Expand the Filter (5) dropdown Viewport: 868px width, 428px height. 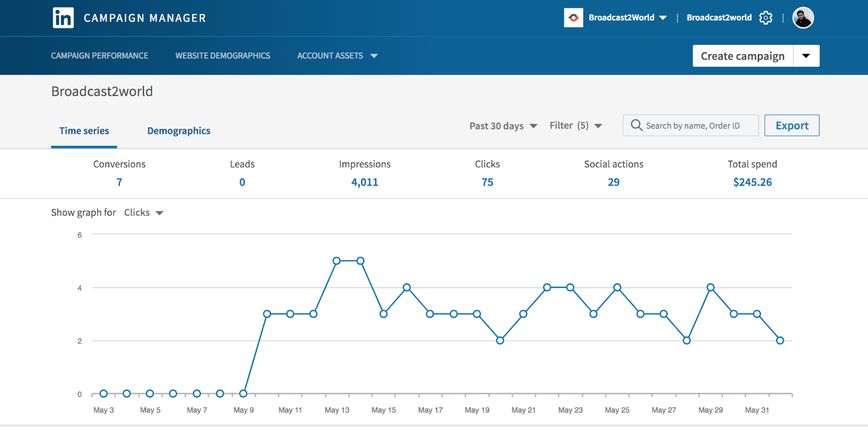tap(575, 126)
